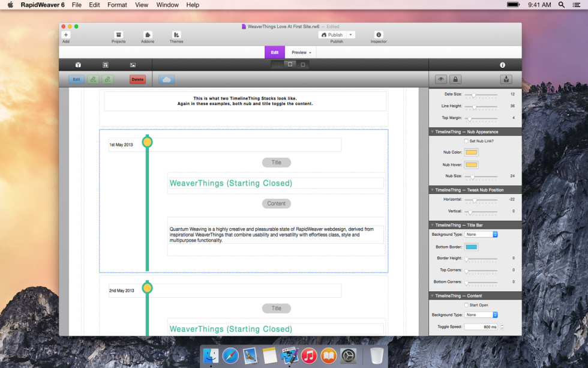Click the second green link icon

coord(107,79)
